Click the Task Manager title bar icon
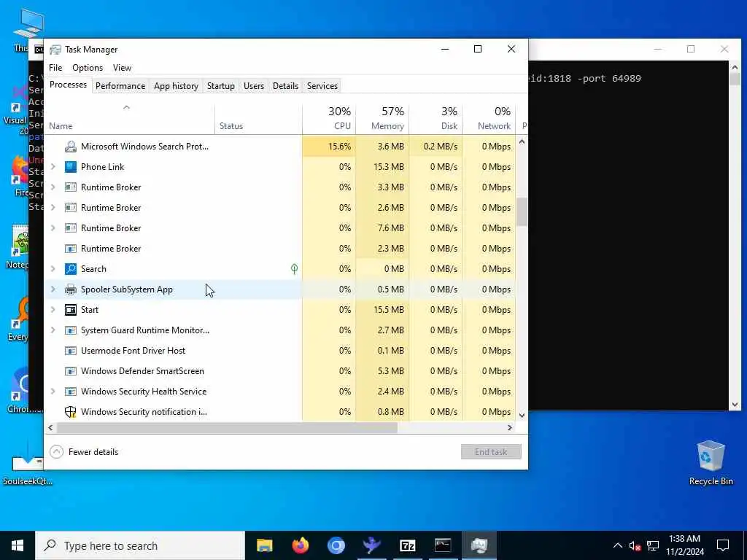Viewport: 747px width, 560px height. [x=55, y=50]
